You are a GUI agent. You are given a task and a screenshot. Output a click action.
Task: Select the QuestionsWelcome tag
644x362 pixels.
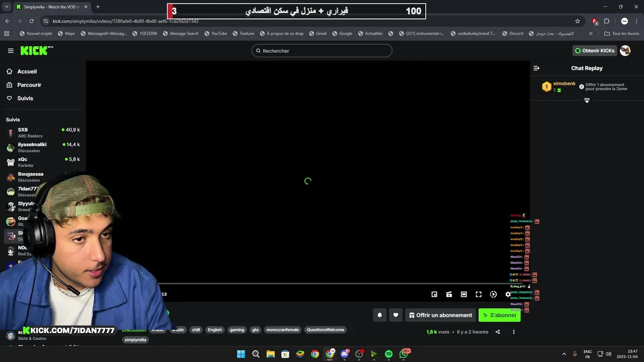coord(326,330)
